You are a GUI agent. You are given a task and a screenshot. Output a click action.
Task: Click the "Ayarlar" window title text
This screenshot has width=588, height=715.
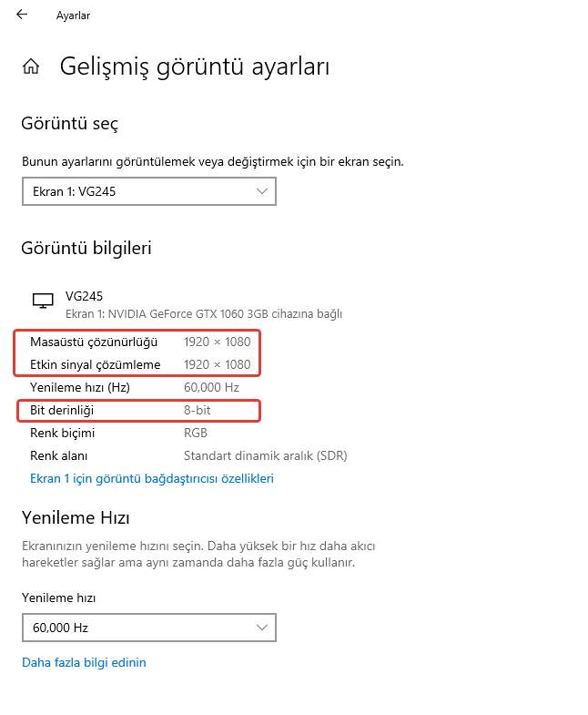[x=73, y=15]
